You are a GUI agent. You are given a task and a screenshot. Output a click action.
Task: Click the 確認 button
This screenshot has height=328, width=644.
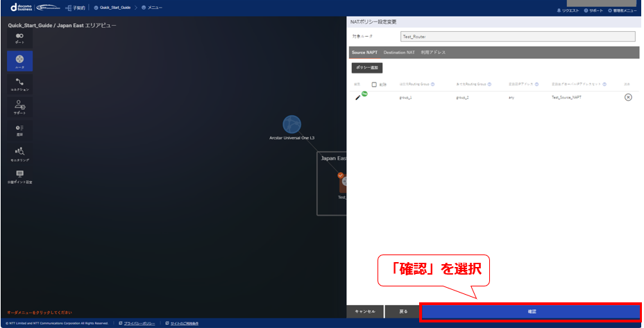pyautogui.click(x=532, y=312)
